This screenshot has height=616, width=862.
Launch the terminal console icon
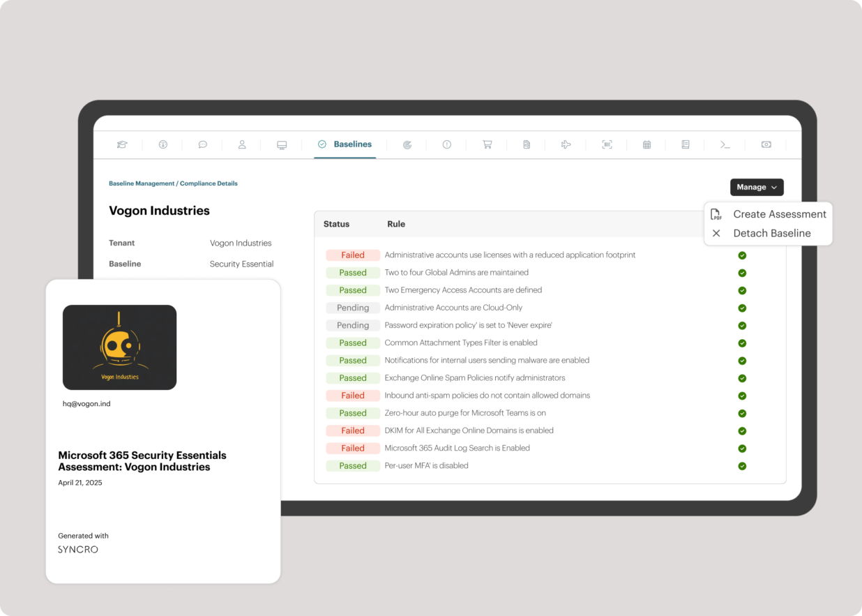pyautogui.click(x=725, y=144)
